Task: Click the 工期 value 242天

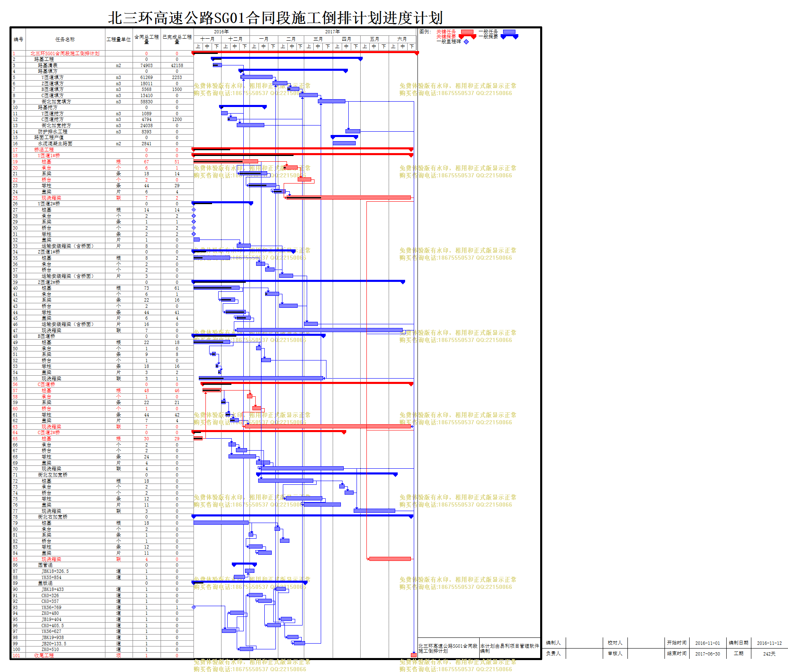Action: [769, 654]
